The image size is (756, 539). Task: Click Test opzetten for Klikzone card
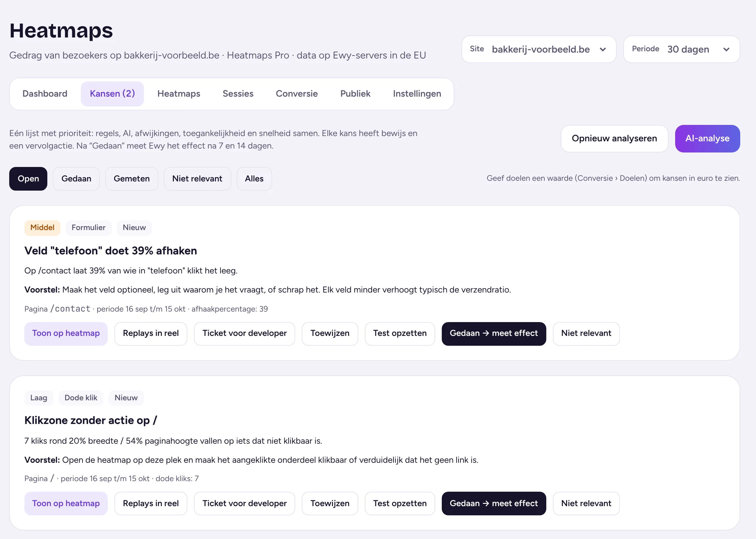[400, 504]
